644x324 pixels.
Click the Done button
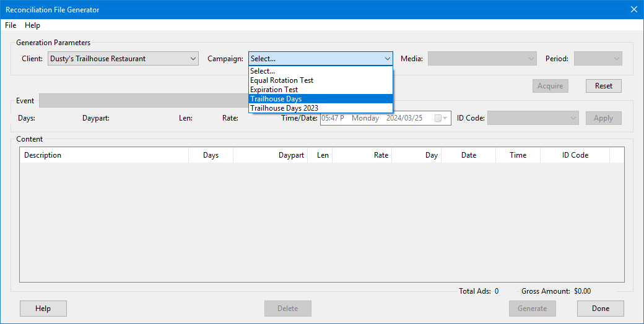click(600, 309)
